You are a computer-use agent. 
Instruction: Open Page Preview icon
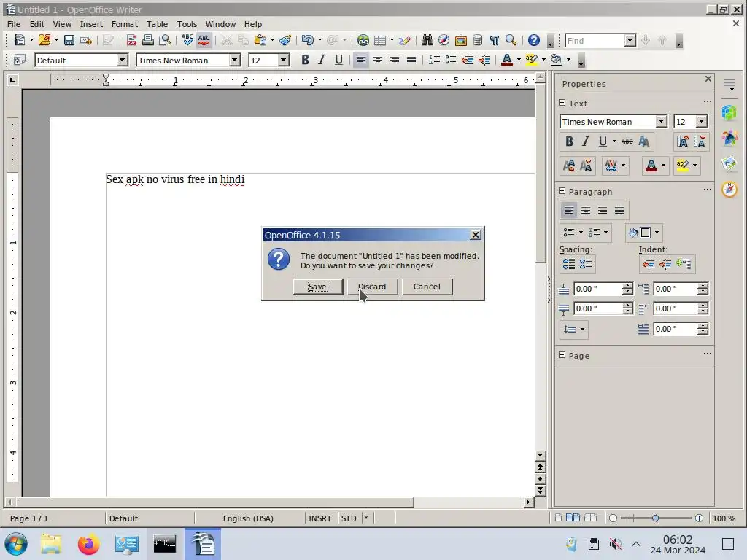click(164, 41)
